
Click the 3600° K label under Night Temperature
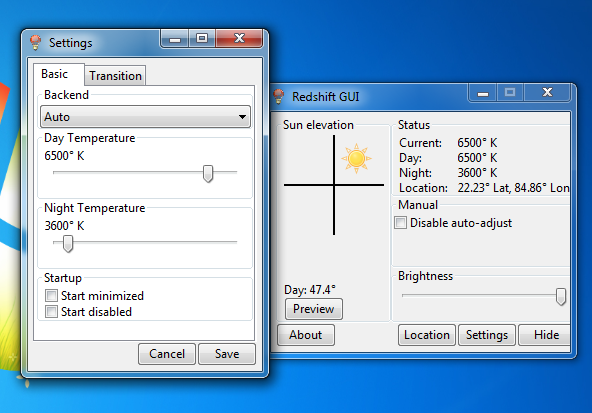(x=64, y=226)
